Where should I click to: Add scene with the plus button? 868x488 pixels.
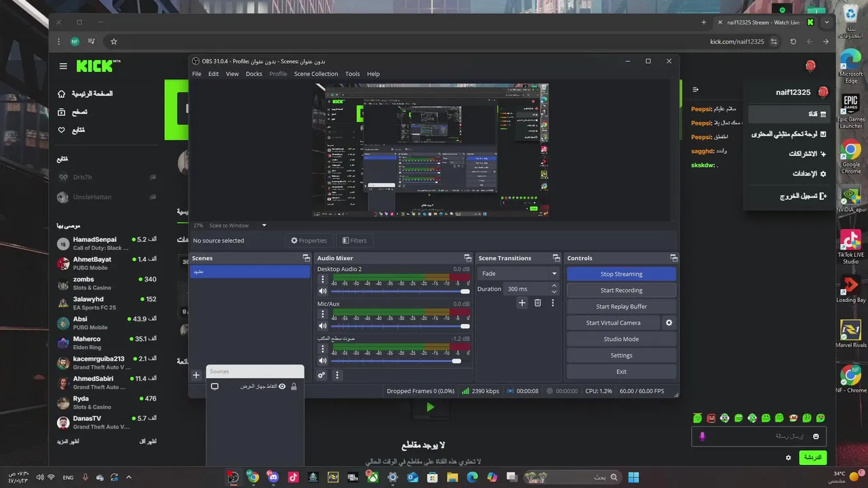click(x=196, y=375)
